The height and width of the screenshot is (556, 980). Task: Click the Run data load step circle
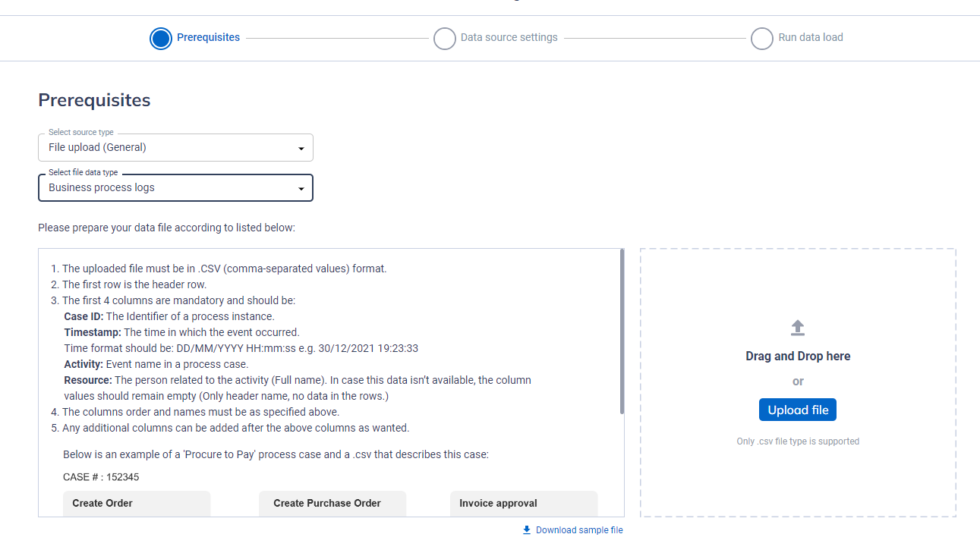coord(762,39)
